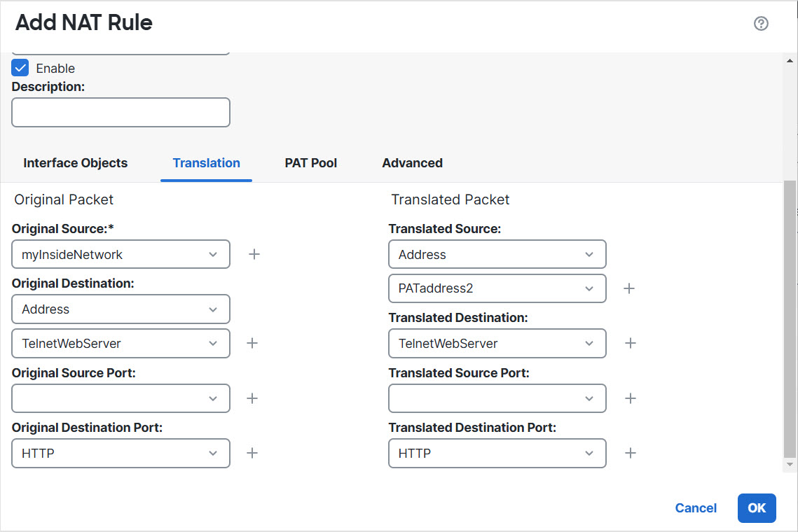Image resolution: width=798 pixels, height=532 pixels.
Task: Open the PATaddress2 dropdown
Action: click(x=497, y=288)
